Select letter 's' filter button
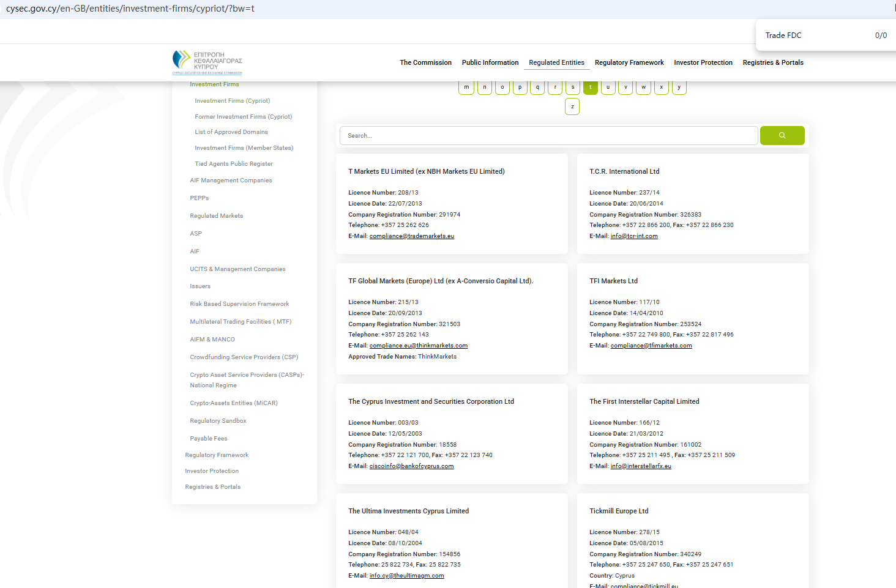 coord(573,87)
